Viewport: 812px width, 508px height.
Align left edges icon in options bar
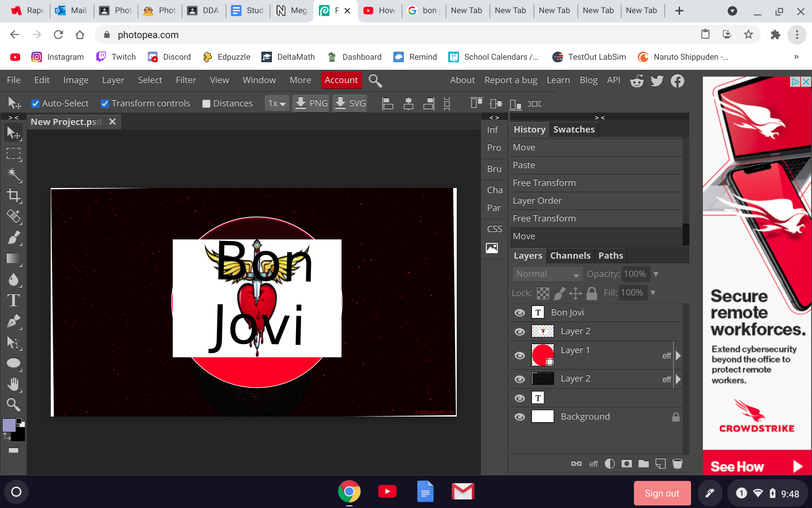(388, 103)
